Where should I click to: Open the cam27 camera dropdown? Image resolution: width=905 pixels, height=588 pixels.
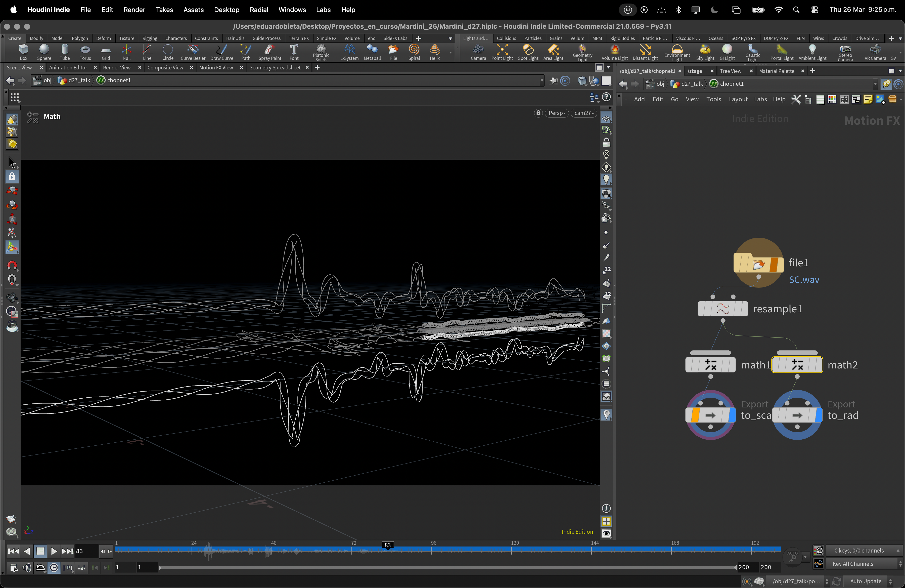(x=584, y=113)
